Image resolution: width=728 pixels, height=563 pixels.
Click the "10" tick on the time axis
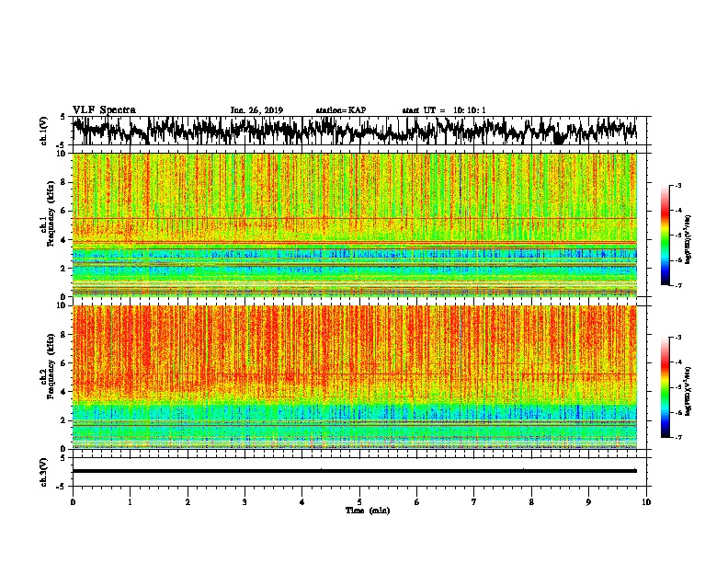pos(646,502)
